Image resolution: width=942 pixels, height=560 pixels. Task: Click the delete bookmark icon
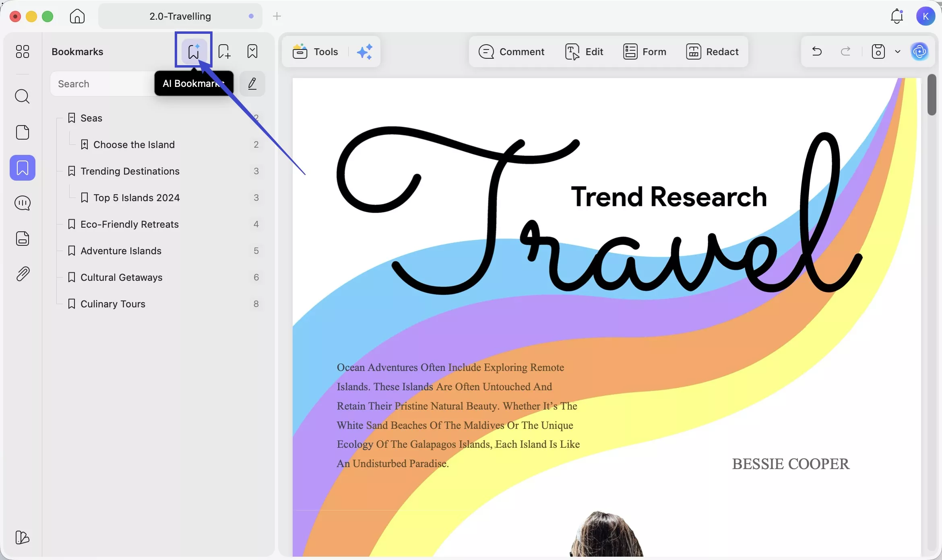pos(252,51)
